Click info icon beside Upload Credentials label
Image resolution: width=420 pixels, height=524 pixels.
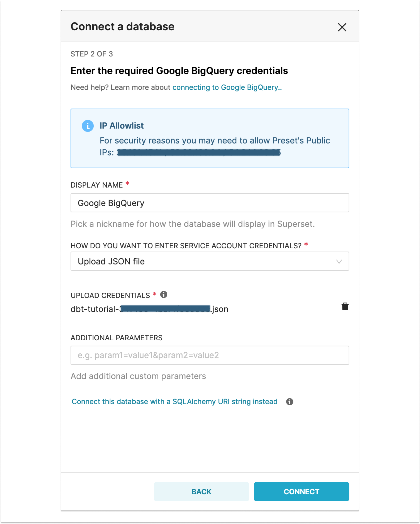click(164, 295)
